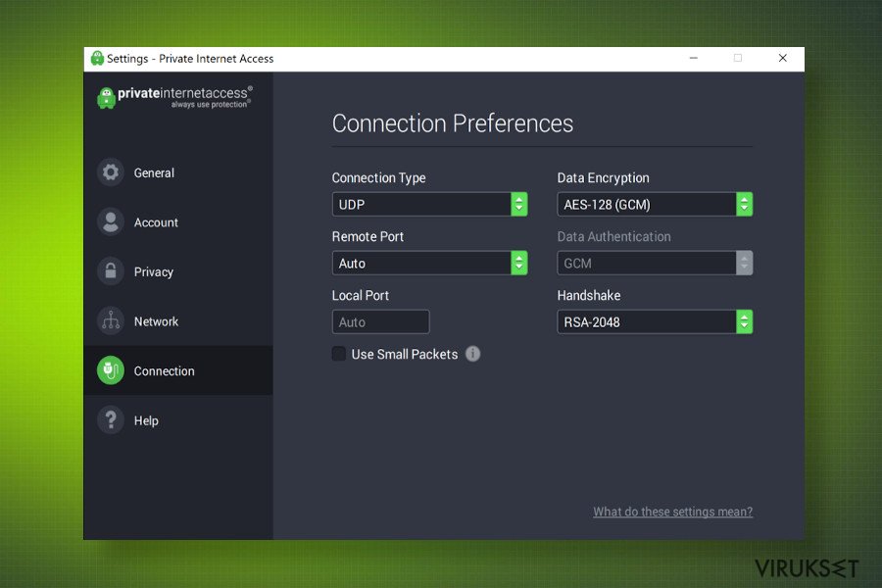Click the Data Authentication label
The height and width of the screenshot is (588, 882).
pyautogui.click(x=613, y=236)
